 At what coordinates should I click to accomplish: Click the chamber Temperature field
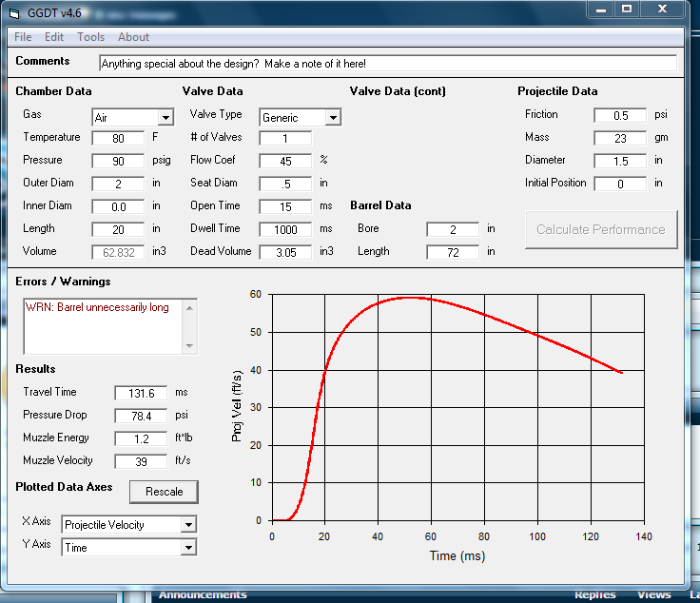click(118, 138)
